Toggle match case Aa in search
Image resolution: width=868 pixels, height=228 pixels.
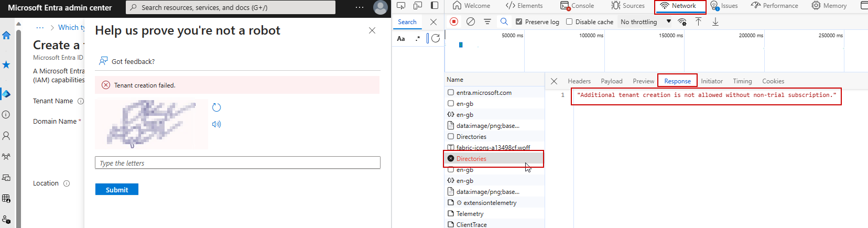pos(401,38)
